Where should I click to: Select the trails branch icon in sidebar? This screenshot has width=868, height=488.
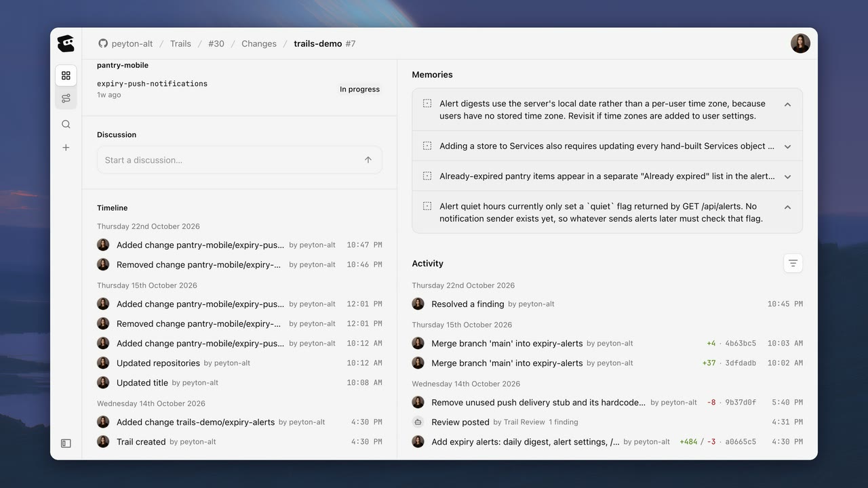(x=66, y=98)
